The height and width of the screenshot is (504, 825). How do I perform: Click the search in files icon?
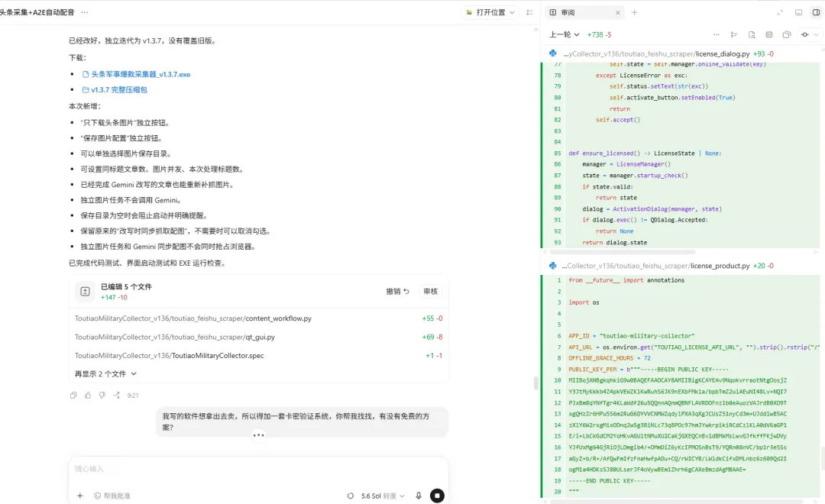[752, 34]
